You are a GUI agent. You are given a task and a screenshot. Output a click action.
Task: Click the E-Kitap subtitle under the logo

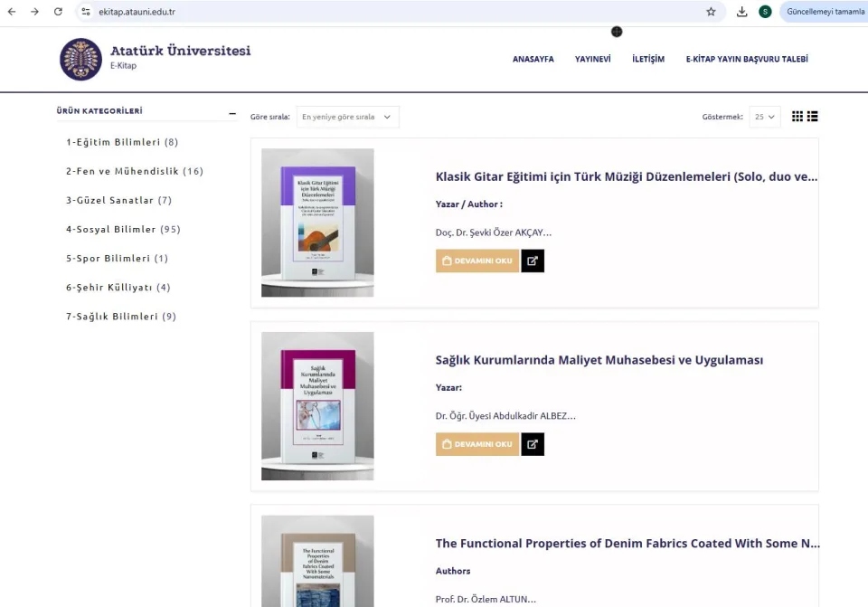tap(123, 65)
